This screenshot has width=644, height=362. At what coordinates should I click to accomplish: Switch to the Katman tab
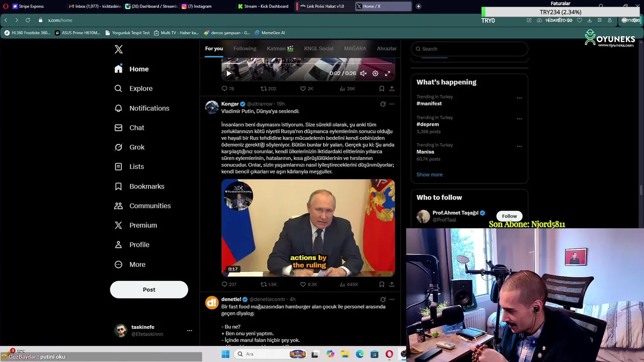point(280,48)
